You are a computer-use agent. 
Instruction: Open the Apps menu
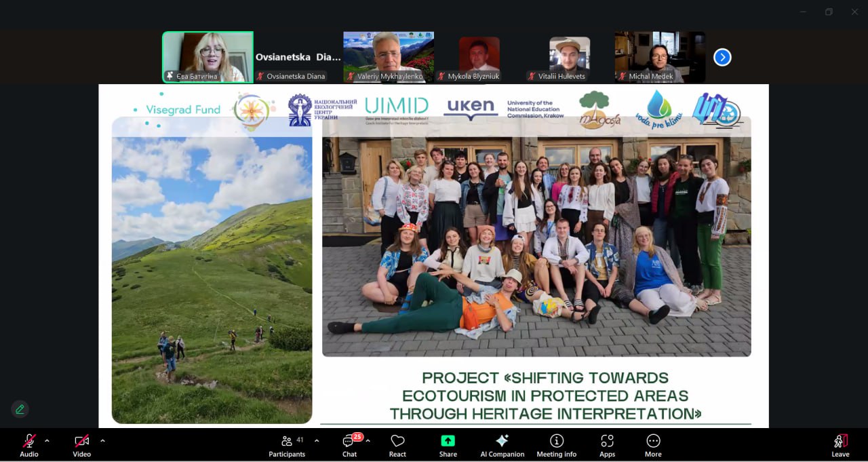607,444
